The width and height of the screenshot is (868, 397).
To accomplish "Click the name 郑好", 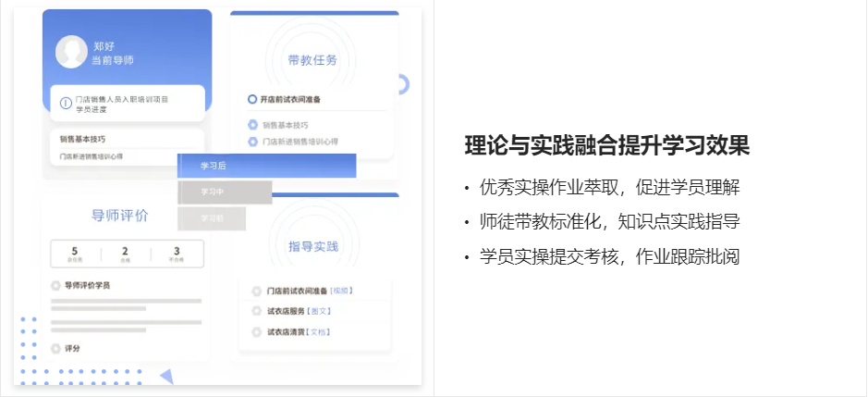I will point(104,46).
